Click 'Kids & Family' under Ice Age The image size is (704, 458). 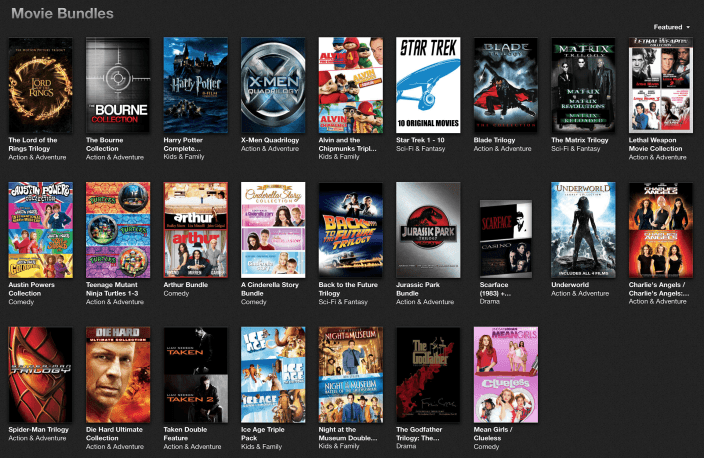coord(261,446)
